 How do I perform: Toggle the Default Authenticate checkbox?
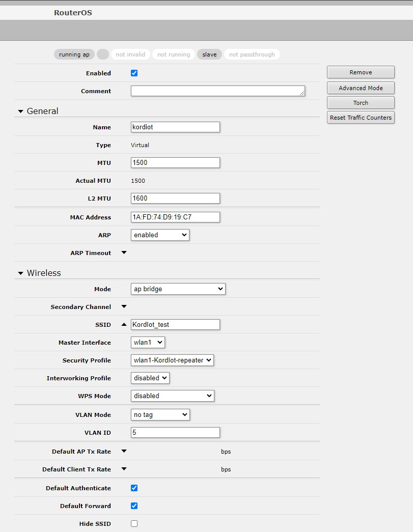coord(134,488)
